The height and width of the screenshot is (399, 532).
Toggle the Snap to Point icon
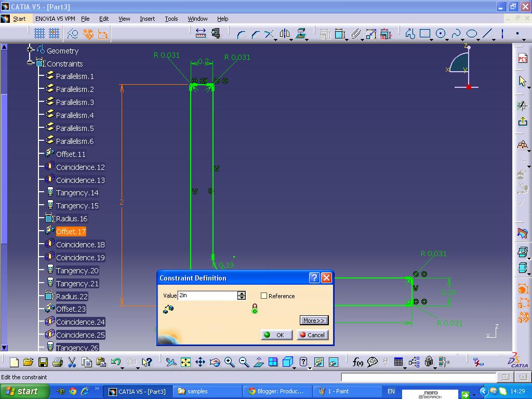point(53,33)
